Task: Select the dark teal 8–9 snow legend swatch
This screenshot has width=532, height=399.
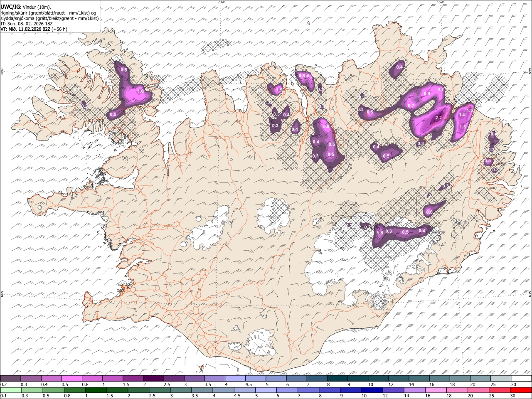Action: pyautogui.click(x=337, y=378)
